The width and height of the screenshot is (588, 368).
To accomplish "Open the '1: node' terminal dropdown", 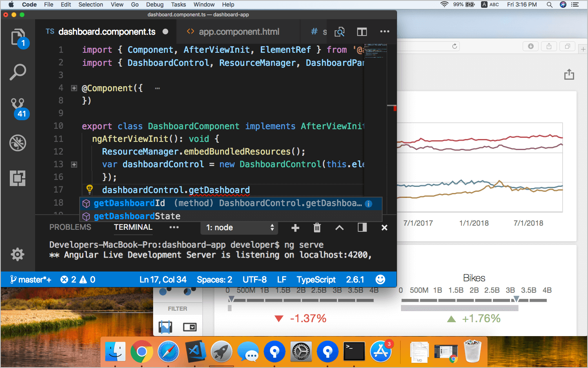I will [x=239, y=228].
